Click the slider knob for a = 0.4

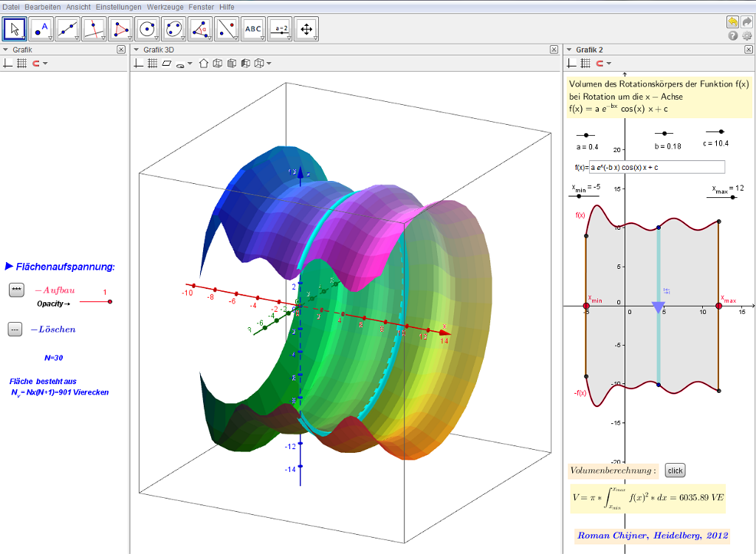coord(586,135)
